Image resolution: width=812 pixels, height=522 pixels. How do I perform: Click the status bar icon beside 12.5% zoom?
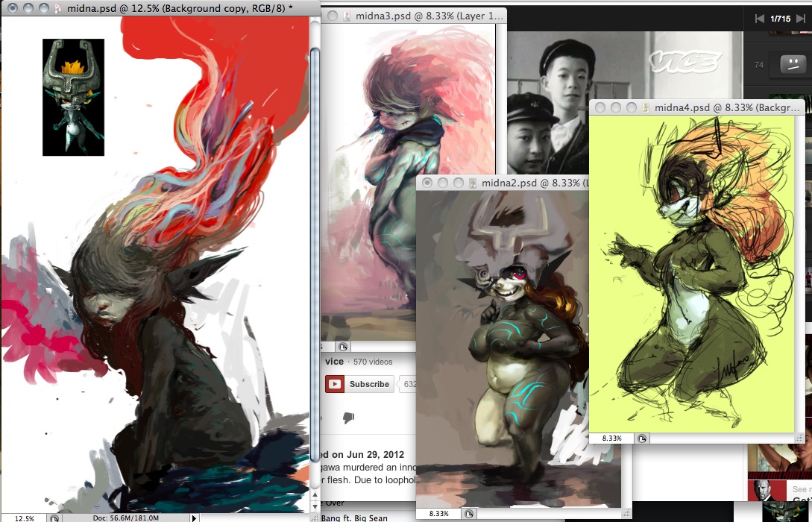[54, 518]
